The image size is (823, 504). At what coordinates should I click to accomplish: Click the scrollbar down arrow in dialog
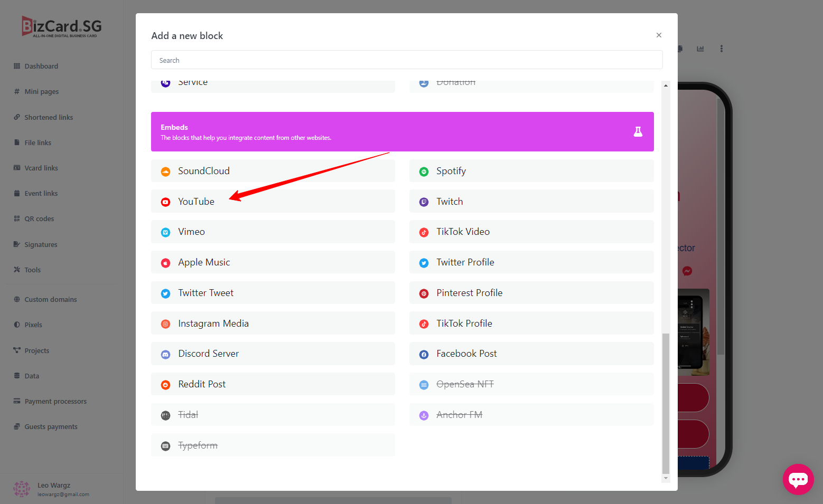(666, 478)
